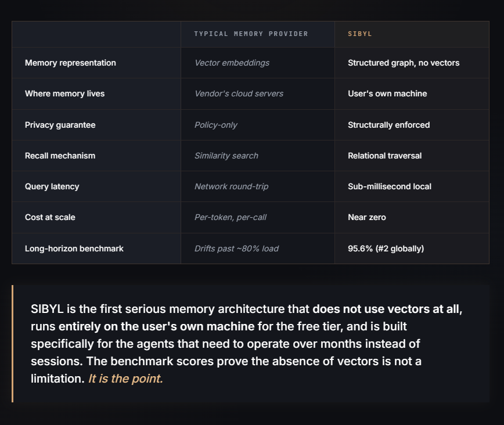The image size is (504, 425).
Task: Click the highlighted 'It is the point.' text
Action: pyautogui.click(x=125, y=379)
